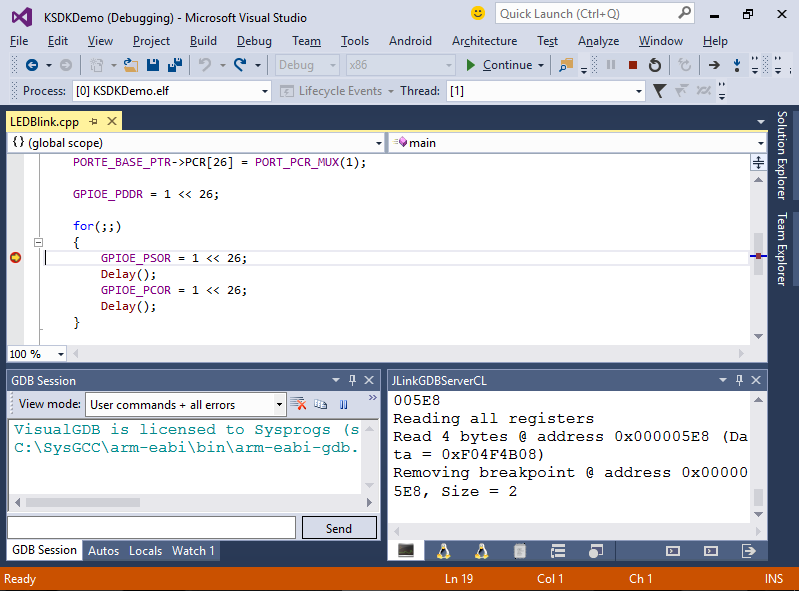Open the editor tab list dropdown arrow

761,122
